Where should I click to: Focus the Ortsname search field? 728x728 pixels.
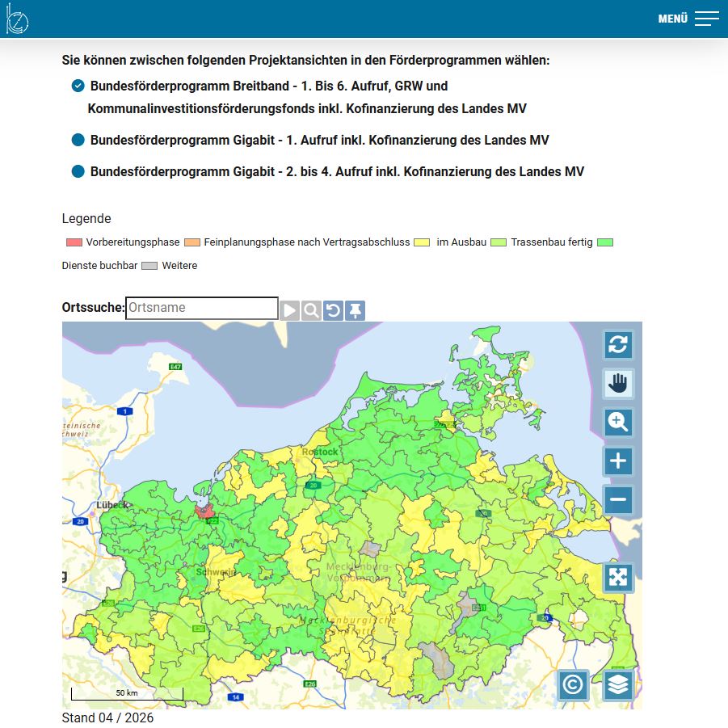click(x=202, y=308)
